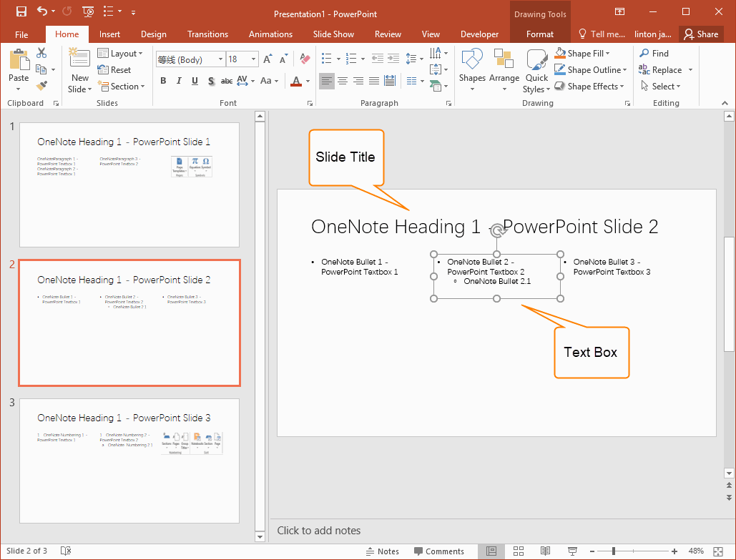This screenshot has height=560, width=736.
Task: Open the font size dropdown
Action: tap(253, 59)
